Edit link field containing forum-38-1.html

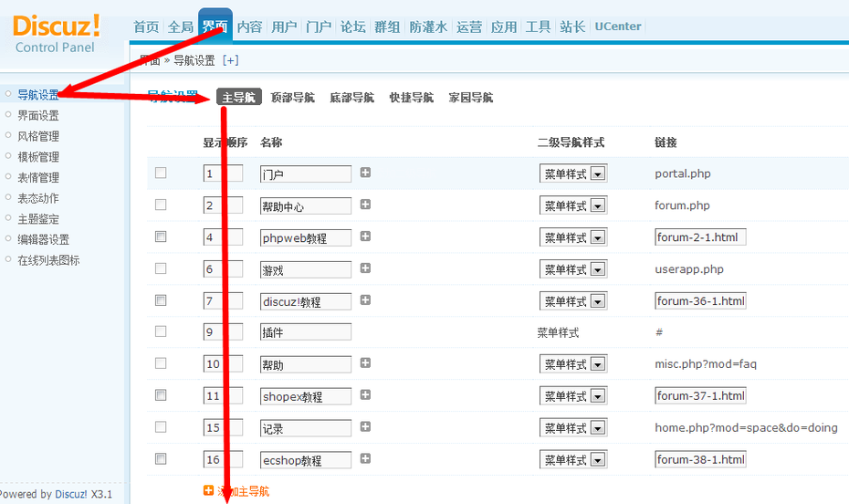click(700, 459)
